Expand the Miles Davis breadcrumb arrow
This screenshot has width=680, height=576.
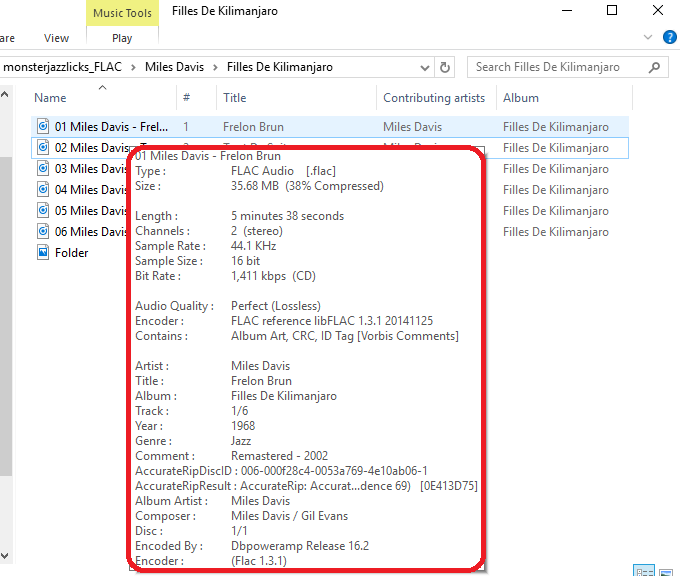[213, 67]
